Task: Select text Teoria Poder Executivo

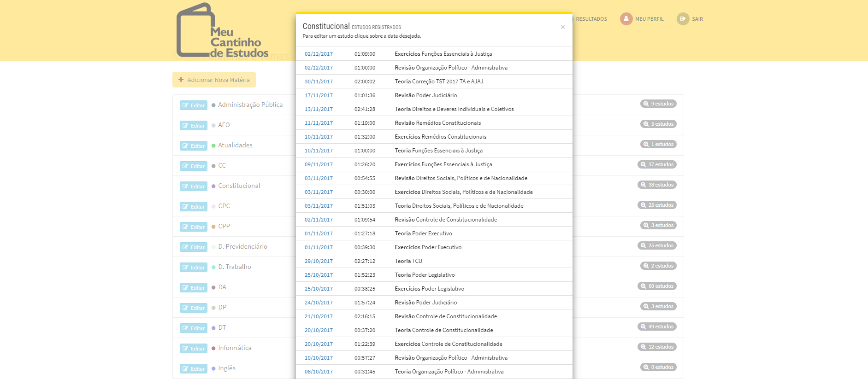Action: click(x=423, y=233)
